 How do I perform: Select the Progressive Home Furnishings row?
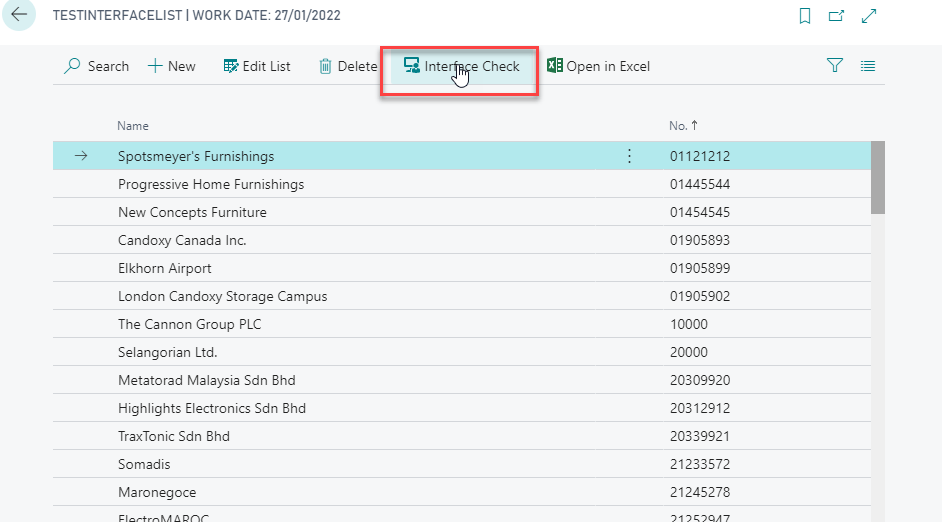coord(211,184)
